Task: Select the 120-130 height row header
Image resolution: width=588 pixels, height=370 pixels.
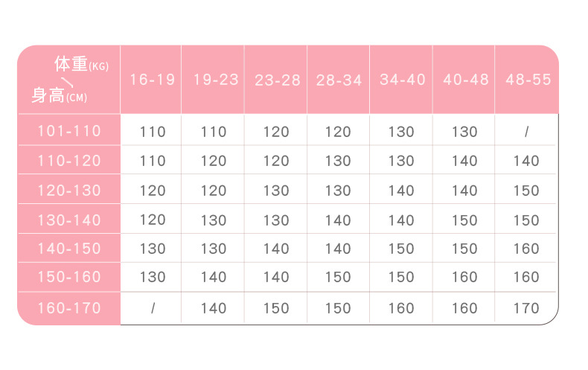Action: (69, 191)
